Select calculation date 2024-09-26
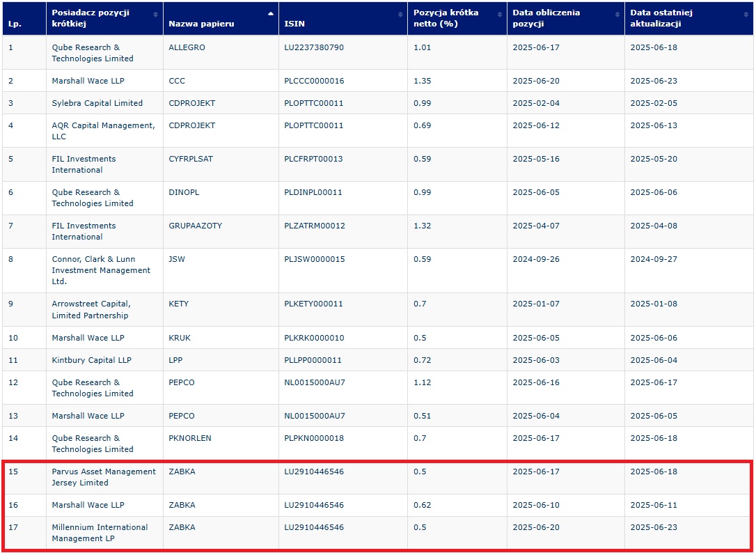The image size is (756, 553). [535, 259]
